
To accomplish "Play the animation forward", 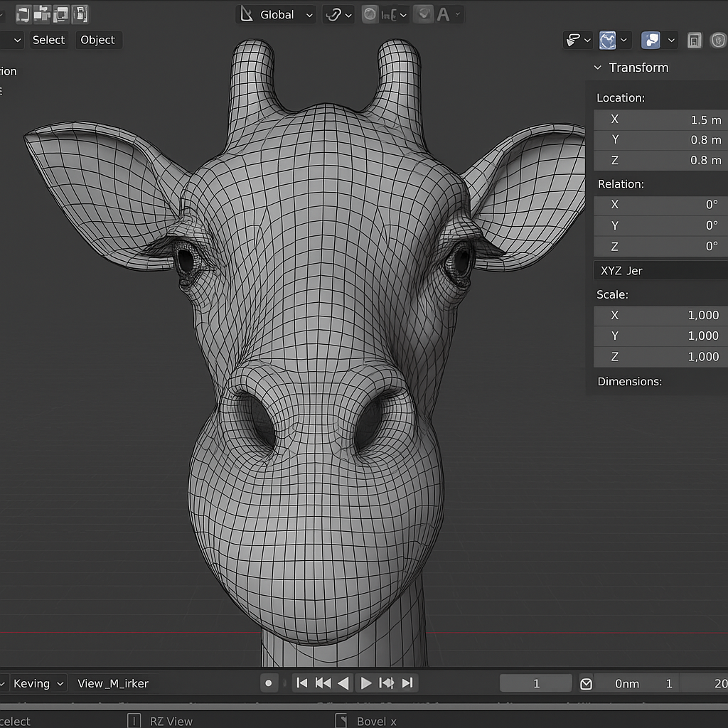I will click(366, 683).
